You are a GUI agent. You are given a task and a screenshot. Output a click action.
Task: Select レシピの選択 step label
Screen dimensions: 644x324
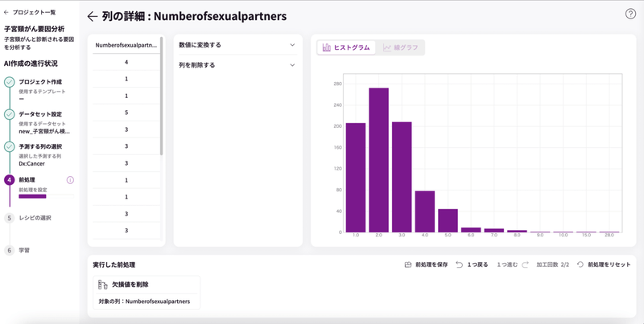click(35, 218)
